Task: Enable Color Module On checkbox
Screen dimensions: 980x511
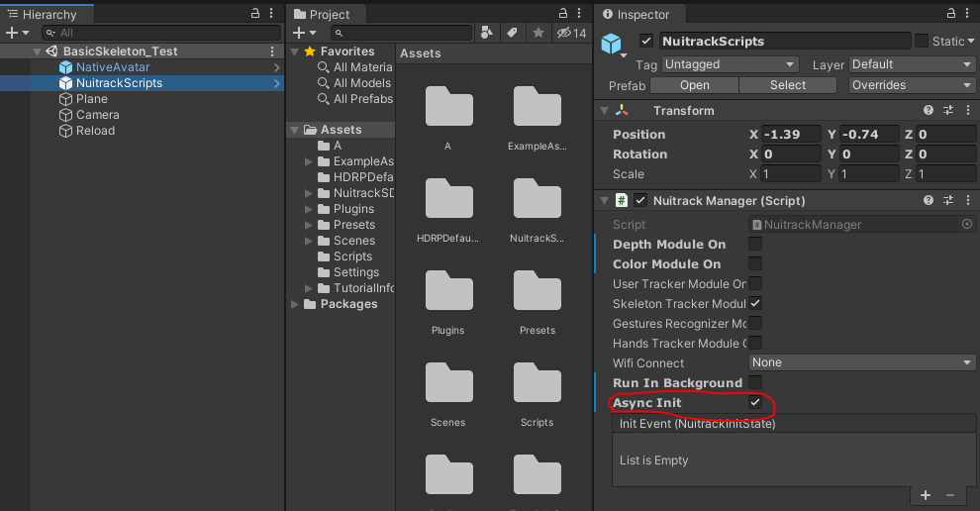Action: click(755, 264)
